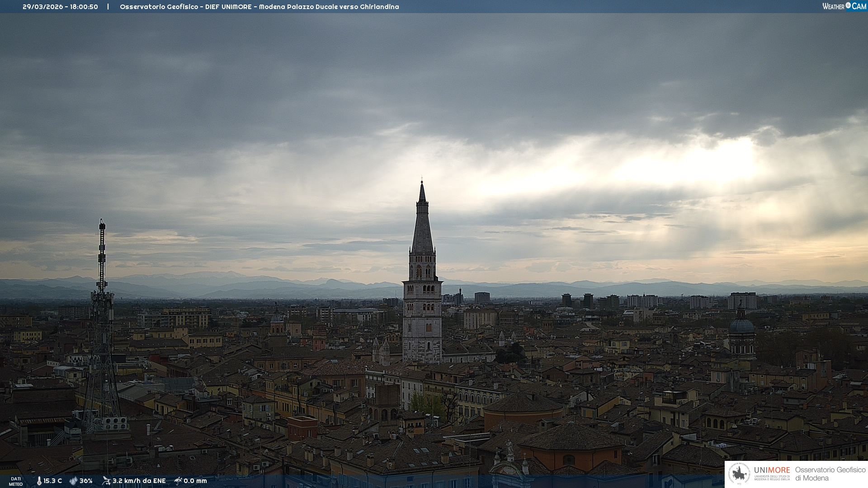Click the DATI METEO label
This screenshot has height=488, width=868.
pos(16,481)
